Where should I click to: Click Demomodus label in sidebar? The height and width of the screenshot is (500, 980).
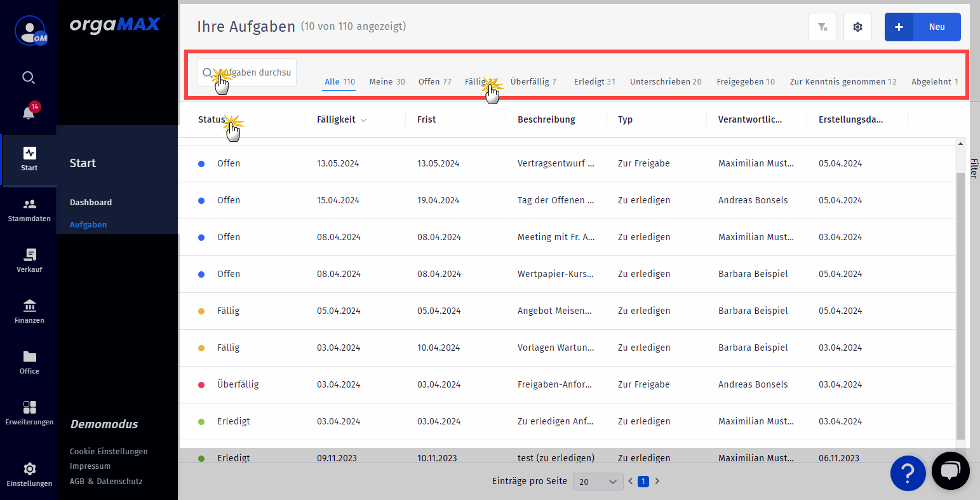coord(104,424)
